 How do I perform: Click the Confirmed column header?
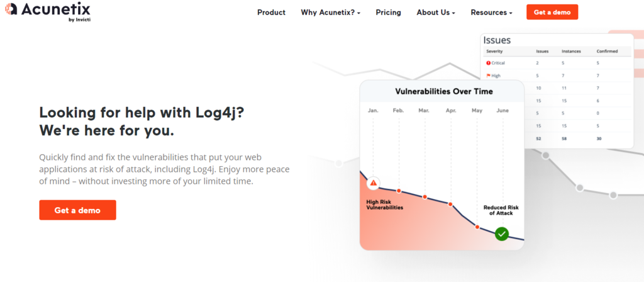click(x=607, y=51)
